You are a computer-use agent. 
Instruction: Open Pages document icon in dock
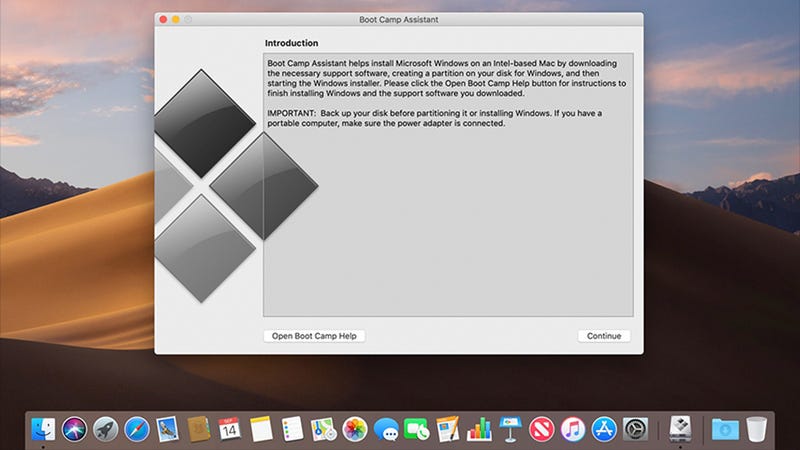[448, 429]
